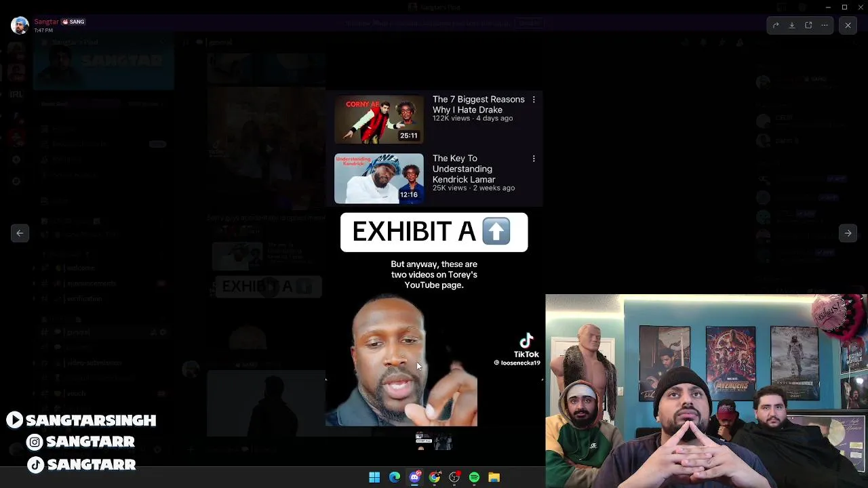Select the first thumbnail in the gallery strip

point(424,442)
